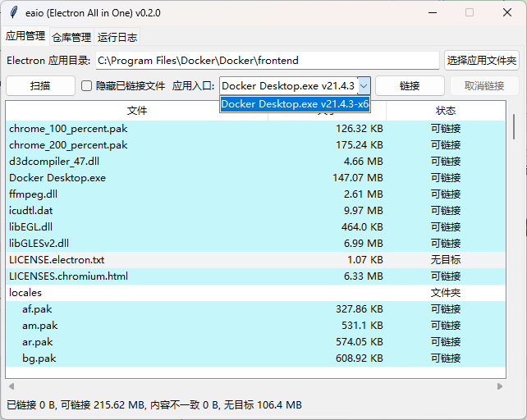The width and height of the screenshot is (527, 420).
Task: Click the status bar summary text
Action: (x=154, y=405)
